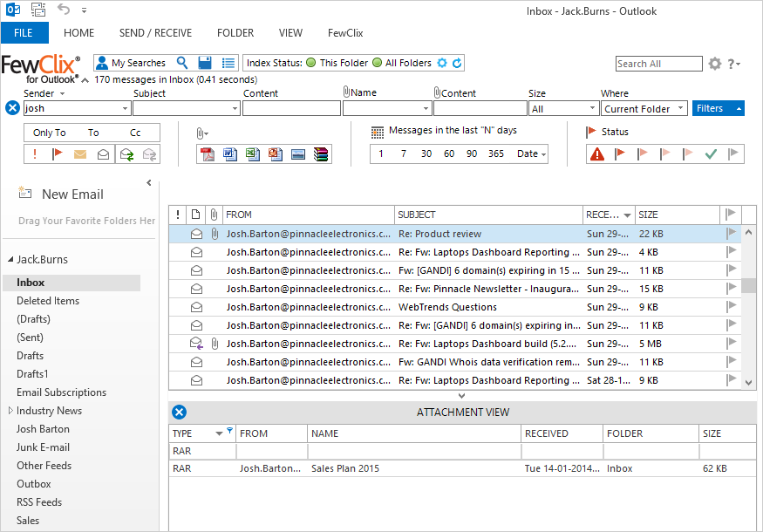
Task: Open FewClix settings gear icon
Action: click(715, 64)
